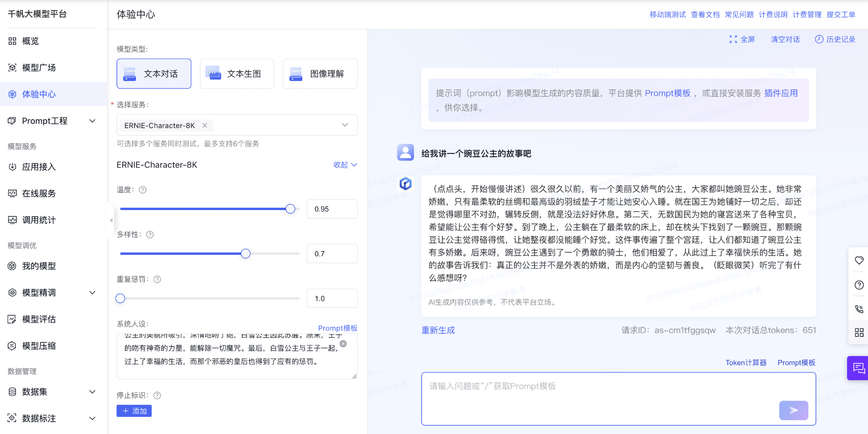Edit the 温度 value field 0.95
Viewport: 868px width, 434px height.
click(332, 209)
